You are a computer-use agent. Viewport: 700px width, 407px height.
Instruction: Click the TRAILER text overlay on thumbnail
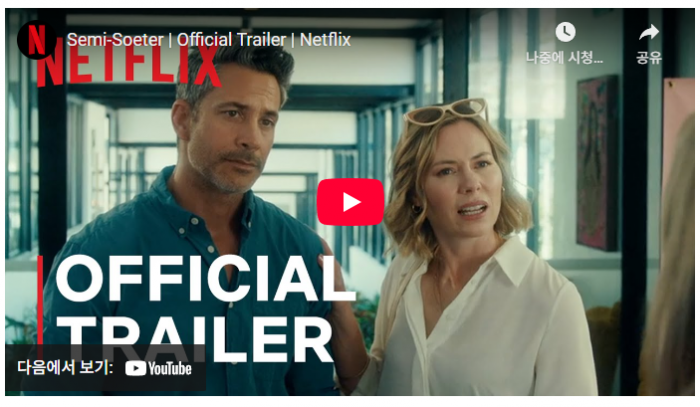(x=195, y=339)
